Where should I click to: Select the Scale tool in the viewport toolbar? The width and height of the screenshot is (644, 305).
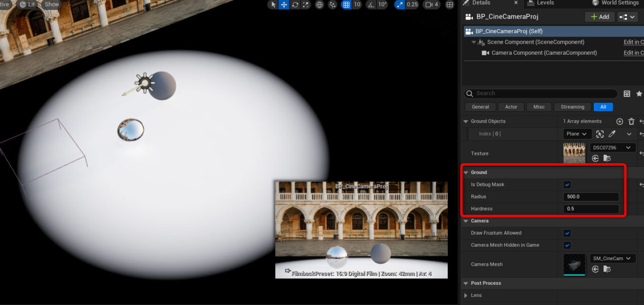305,5
